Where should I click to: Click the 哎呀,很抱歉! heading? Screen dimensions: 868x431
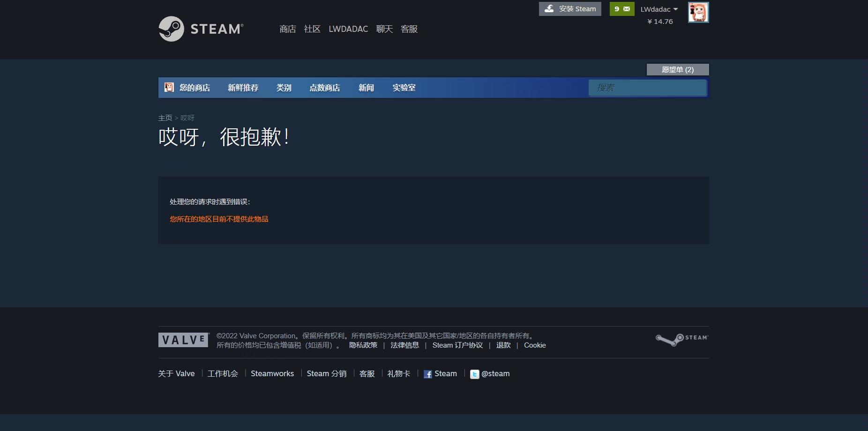[x=224, y=137]
